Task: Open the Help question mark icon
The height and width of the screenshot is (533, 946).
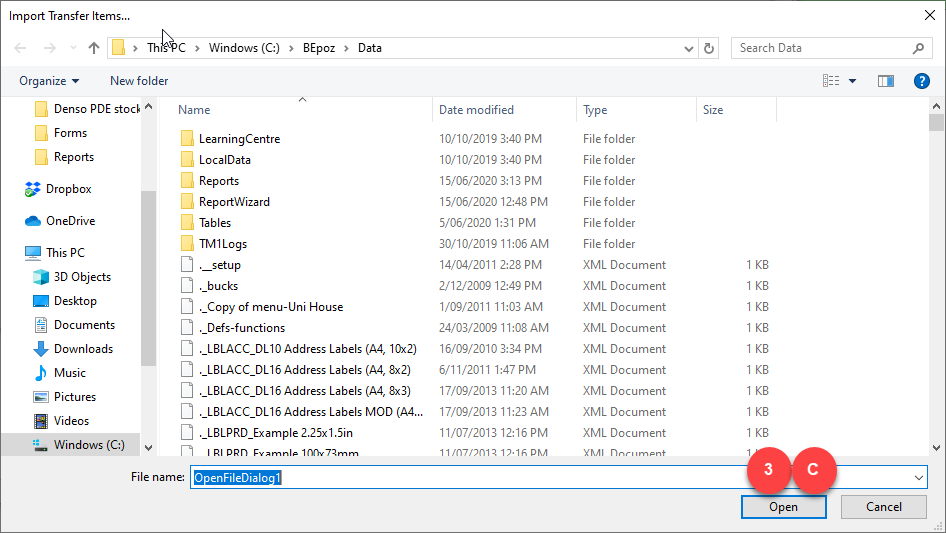Action: click(x=922, y=81)
